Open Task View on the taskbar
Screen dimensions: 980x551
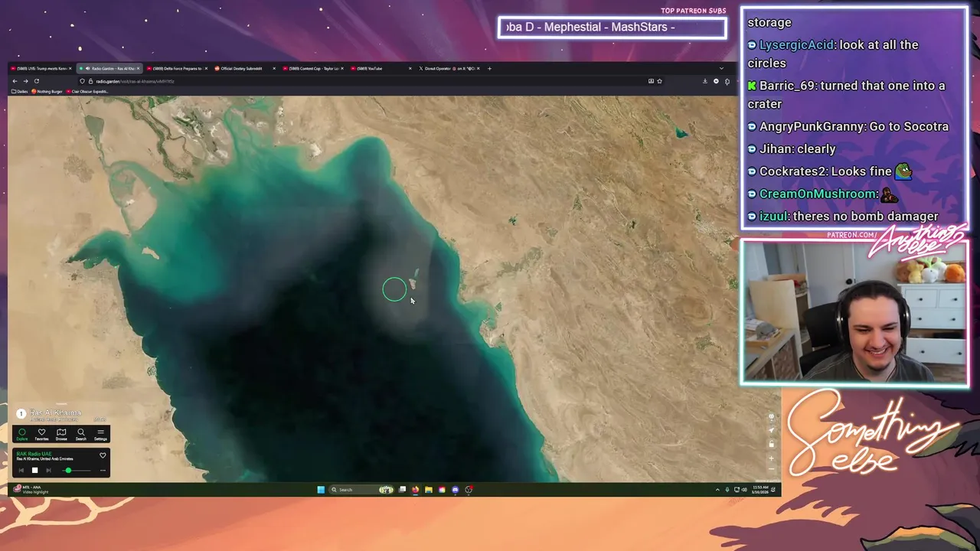point(402,490)
